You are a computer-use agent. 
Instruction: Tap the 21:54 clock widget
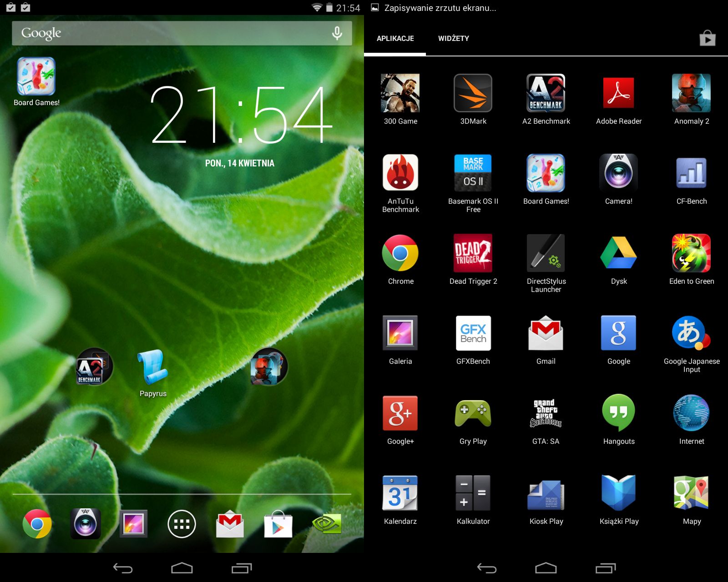click(242, 115)
